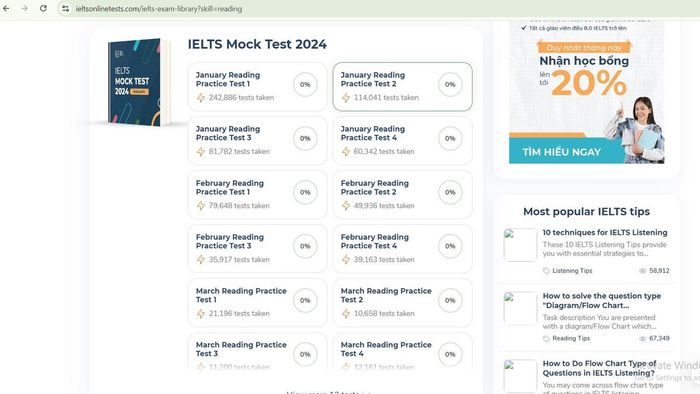Click tag icon next to Listening Tips
Image resolution: width=700 pixels, height=394 pixels.
[x=546, y=271]
